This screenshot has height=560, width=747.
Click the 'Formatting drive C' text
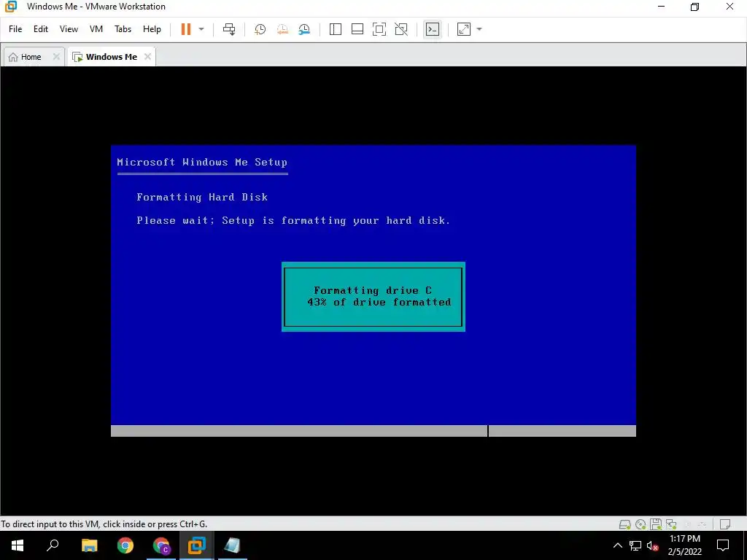pos(373,290)
